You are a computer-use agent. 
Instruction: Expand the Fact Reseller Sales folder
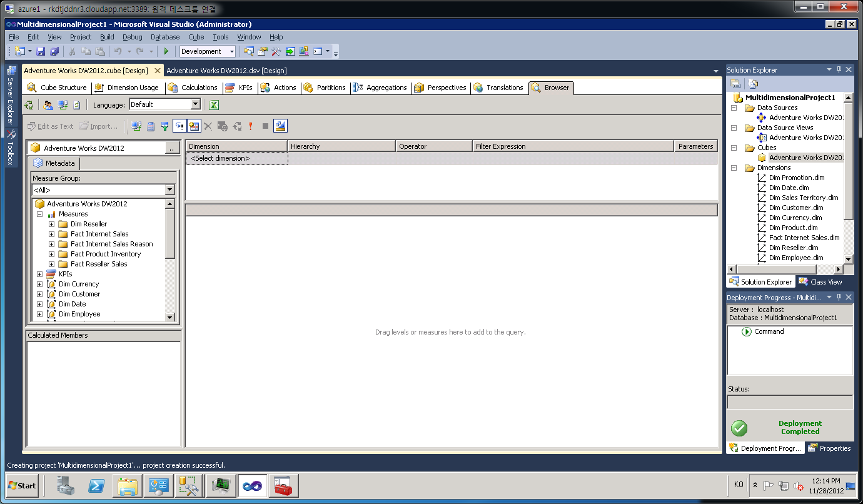tap(51, 264)
